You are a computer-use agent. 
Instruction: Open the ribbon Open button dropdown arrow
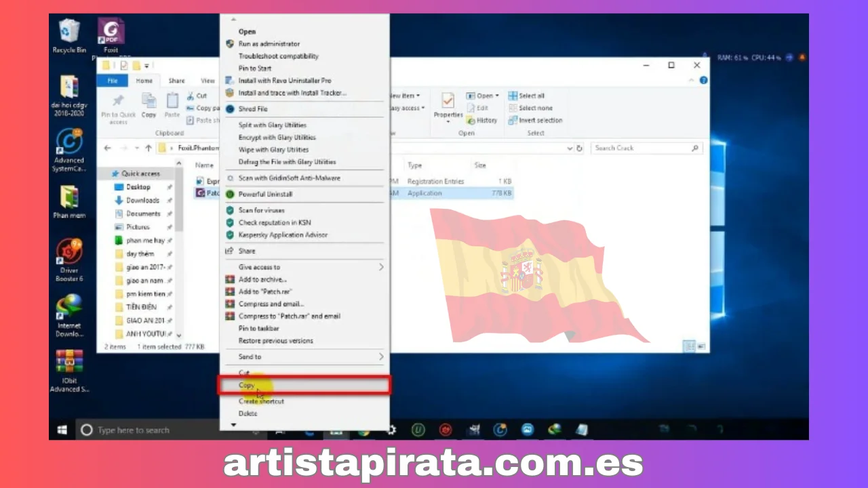497,96
